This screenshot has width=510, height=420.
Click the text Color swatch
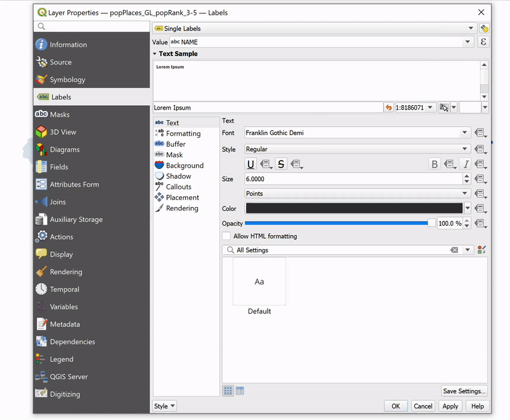[x=354, y=208]
